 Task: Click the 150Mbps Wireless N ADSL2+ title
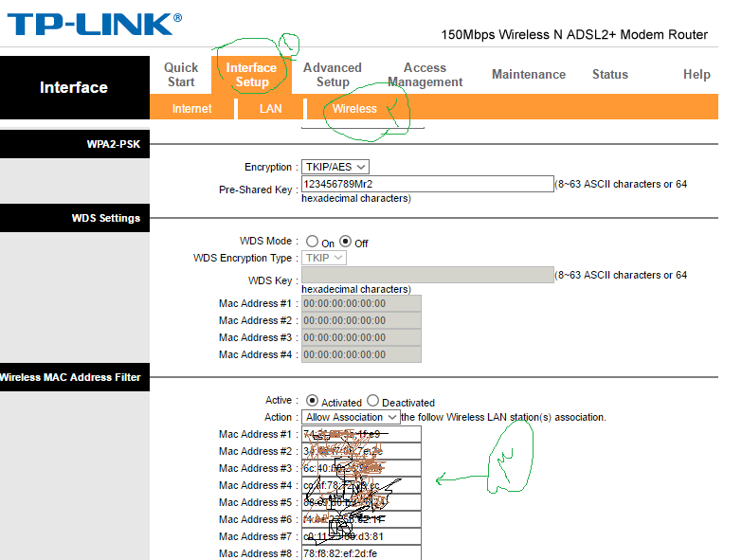click(574, 34)
